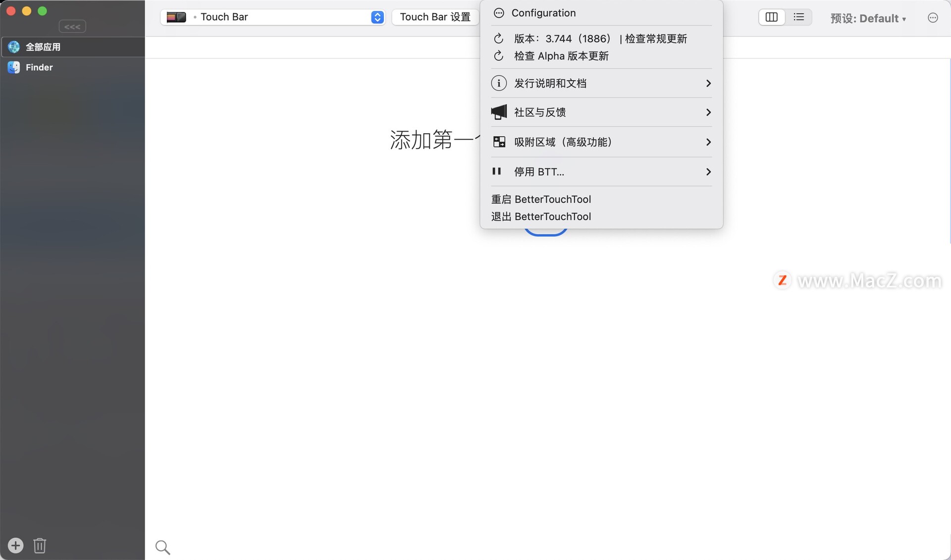The width and height of the screenshot is (951, 560).
Task: Click the plus icon to add an app
Action: (x=16, y=545)
